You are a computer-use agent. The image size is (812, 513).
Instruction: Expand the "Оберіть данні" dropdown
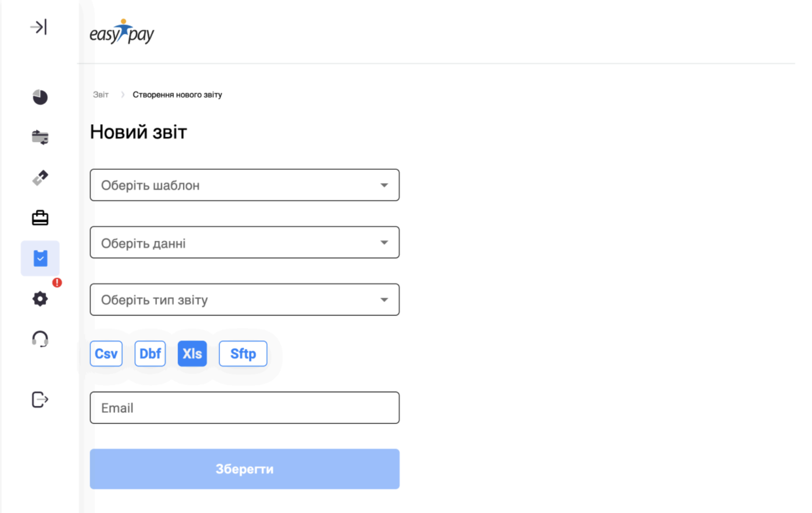pos(245,242)
